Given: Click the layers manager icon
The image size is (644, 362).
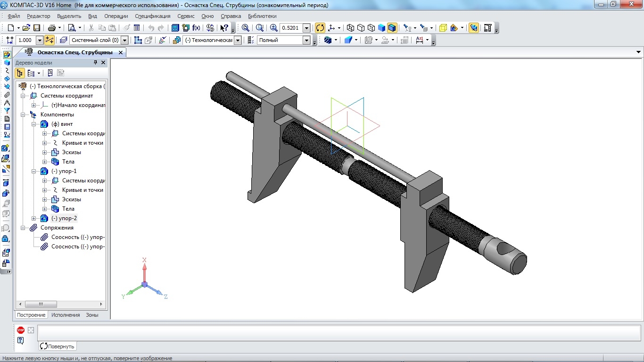Looking at the screenshot, I should pyautogui.click(x=64, y=40).
